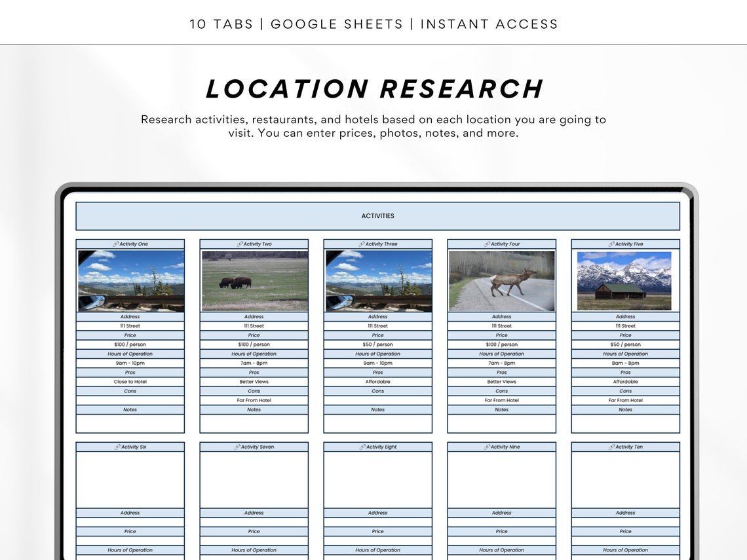Viewport: 747px width, 560px height.
Task: Click the link icon beside Activity Two
Action: 239,243
